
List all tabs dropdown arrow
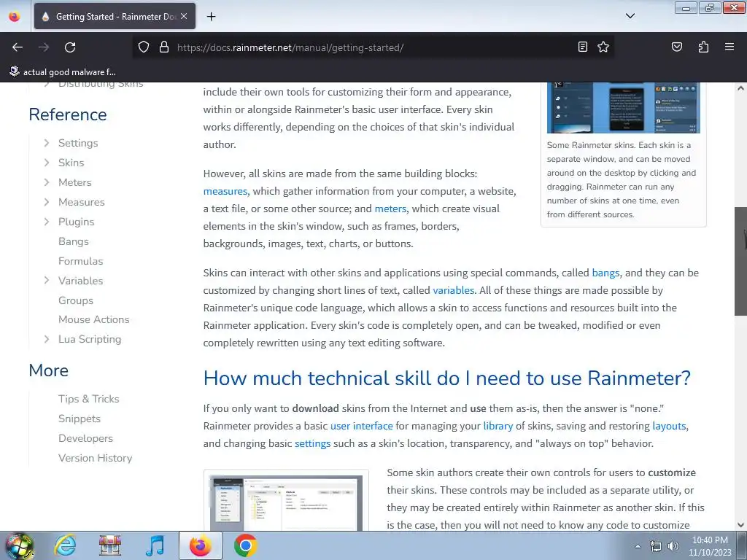coord(630,16)
